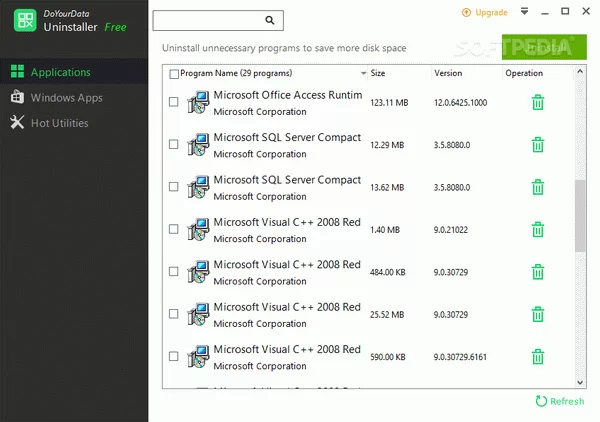
Task: Open the Program Name sort dropdown arrow
Action: click(363, 73)
